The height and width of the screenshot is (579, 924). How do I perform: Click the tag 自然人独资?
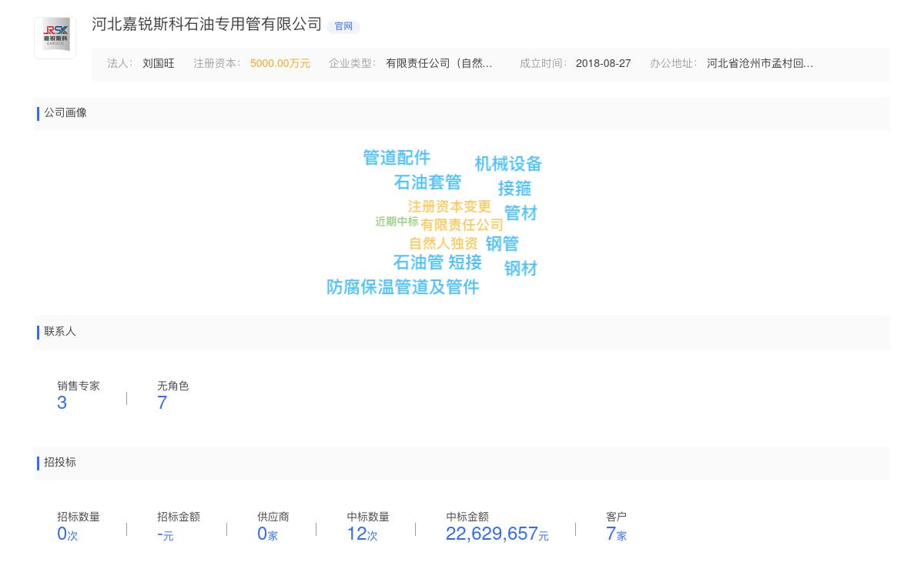[444, 243]
